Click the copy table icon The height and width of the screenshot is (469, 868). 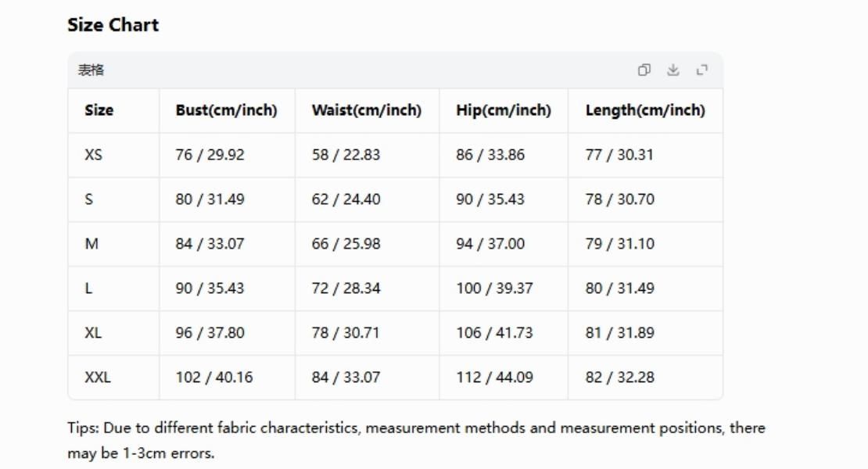[644, 70]
